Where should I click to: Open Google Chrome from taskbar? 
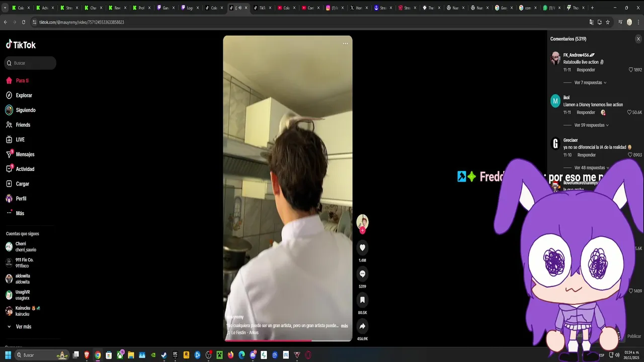98,355
